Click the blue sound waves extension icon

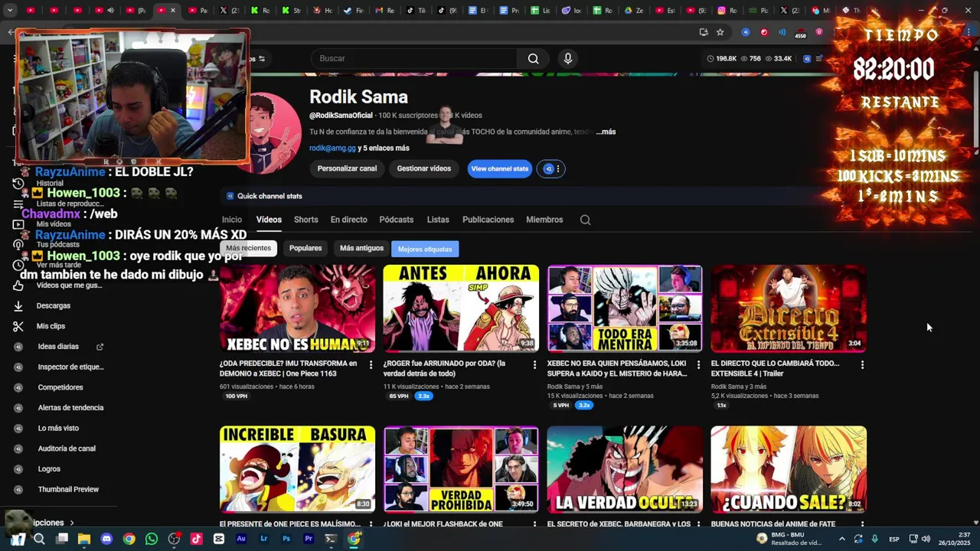click(782, 32)
